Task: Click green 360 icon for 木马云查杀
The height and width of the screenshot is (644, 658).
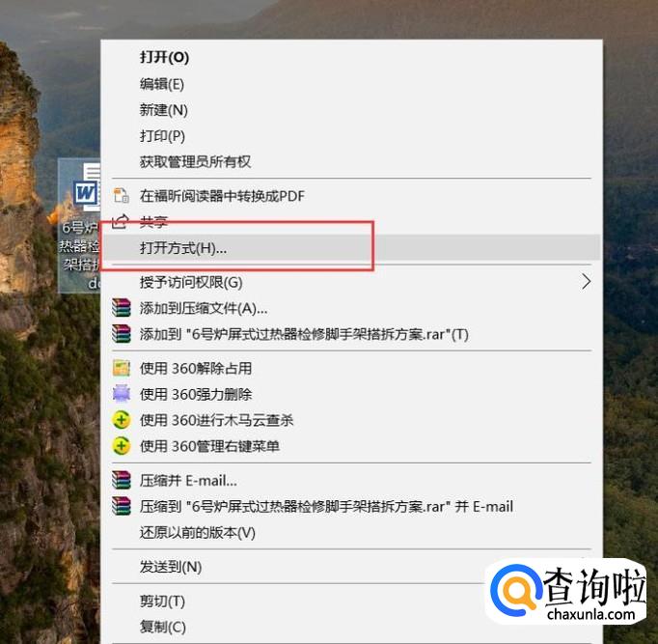Action: (x=122, y=420)
